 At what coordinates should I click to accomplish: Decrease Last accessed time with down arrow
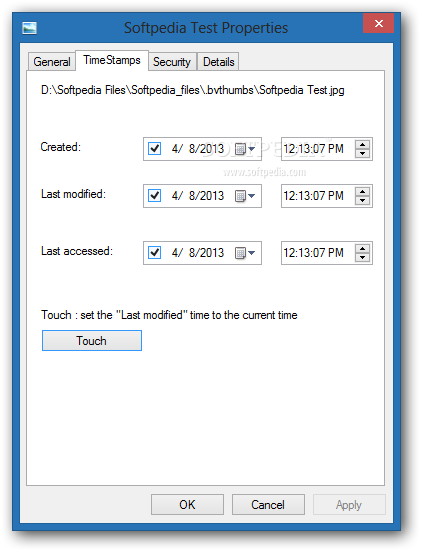click(362, 257)
